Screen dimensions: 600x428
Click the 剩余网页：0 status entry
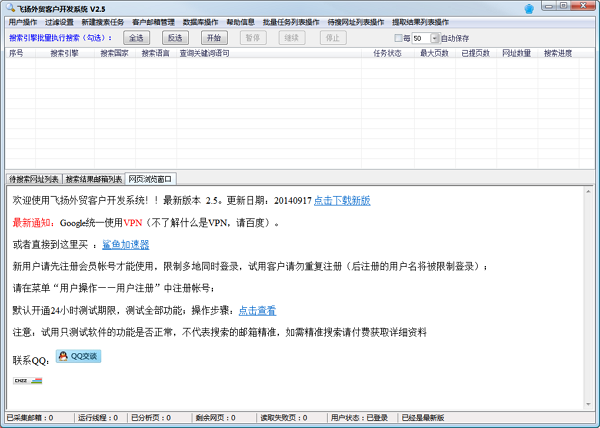pyautogui.click(x=215, y=418)
